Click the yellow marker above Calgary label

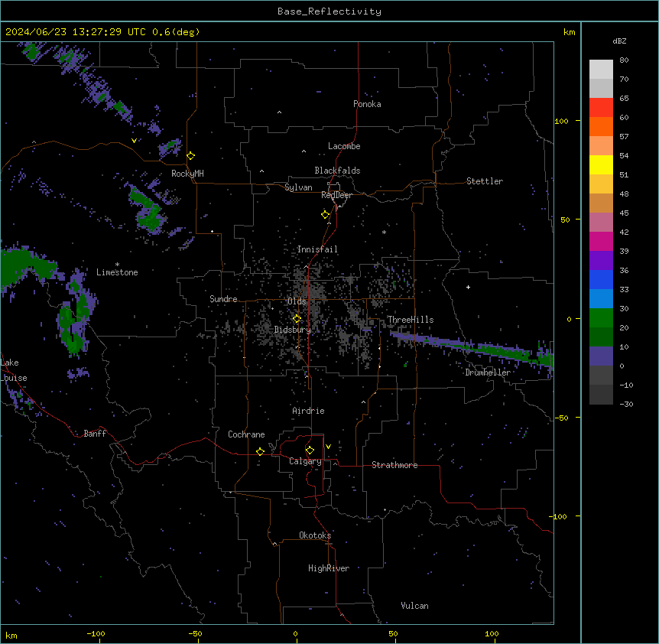(310, 450)
